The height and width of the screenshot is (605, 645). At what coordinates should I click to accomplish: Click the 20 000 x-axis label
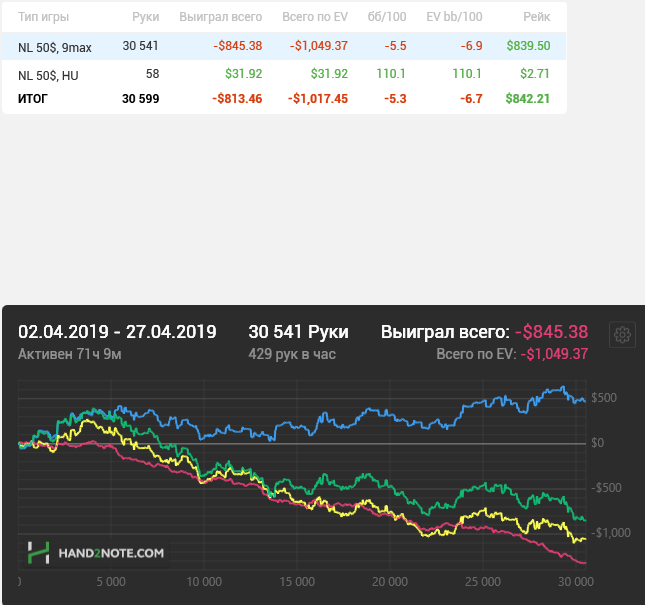coord(390,582)
